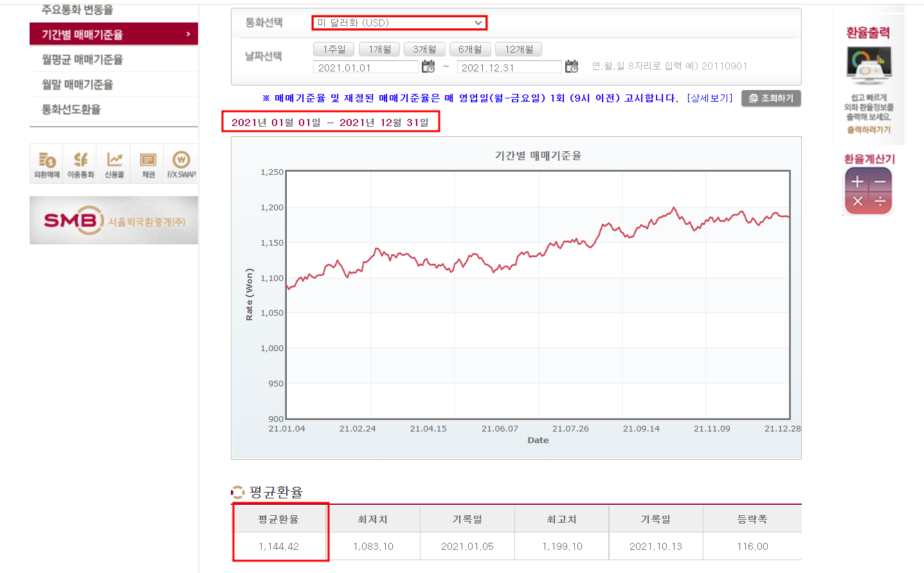Focus the end date field 2021.12.31

click(x=509, y=68)
